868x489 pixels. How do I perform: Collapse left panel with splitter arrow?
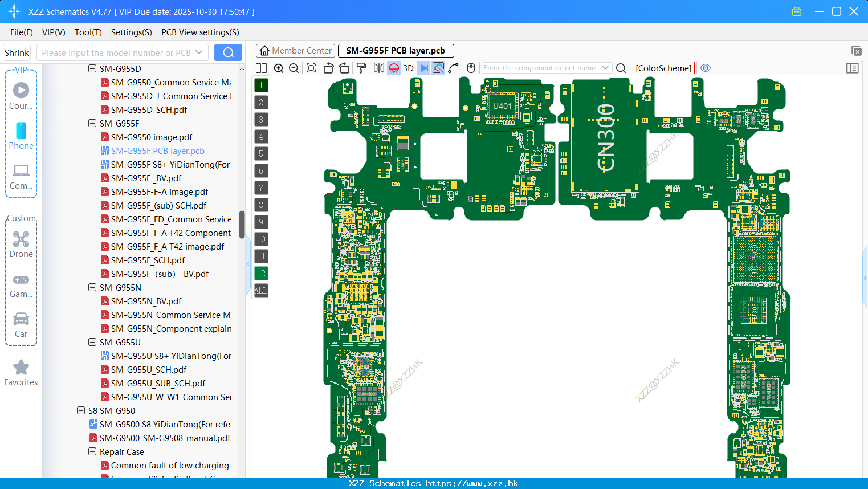click(248, 263)
